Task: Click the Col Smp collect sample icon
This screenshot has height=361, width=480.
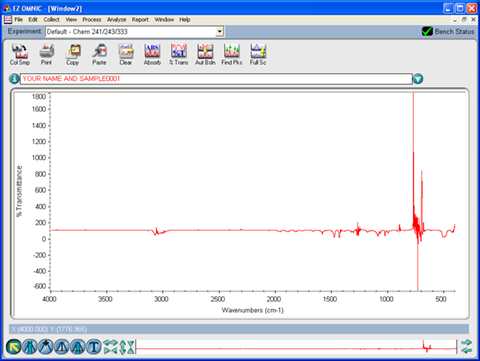Action: (x=20, y=54)
